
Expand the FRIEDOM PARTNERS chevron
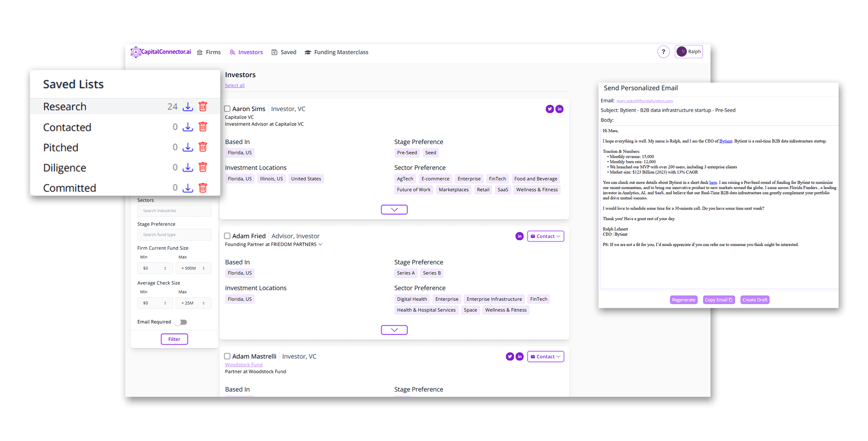(x=320, y=244)
